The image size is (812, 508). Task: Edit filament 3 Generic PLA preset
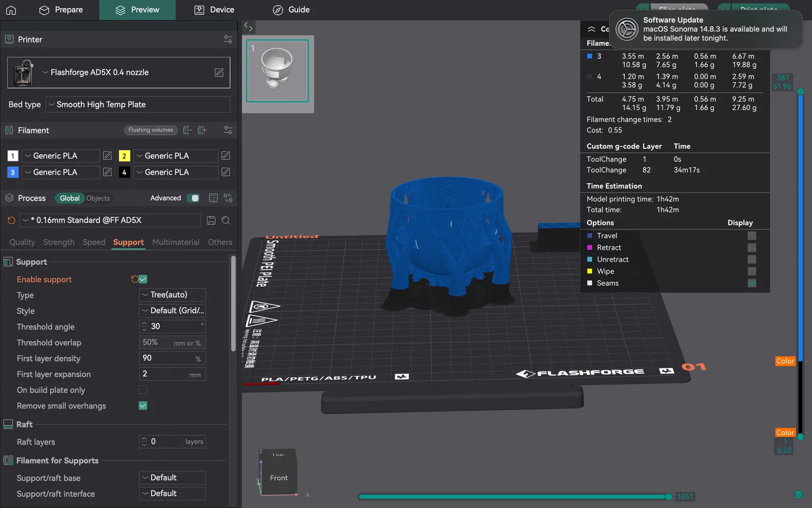click(108, 172)
